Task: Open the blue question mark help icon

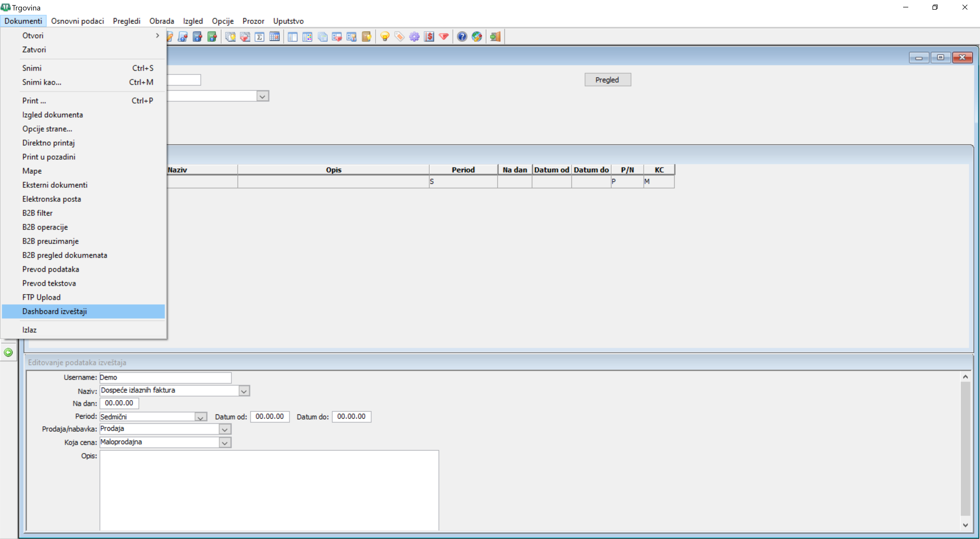Action: click(x=462, y=37)
